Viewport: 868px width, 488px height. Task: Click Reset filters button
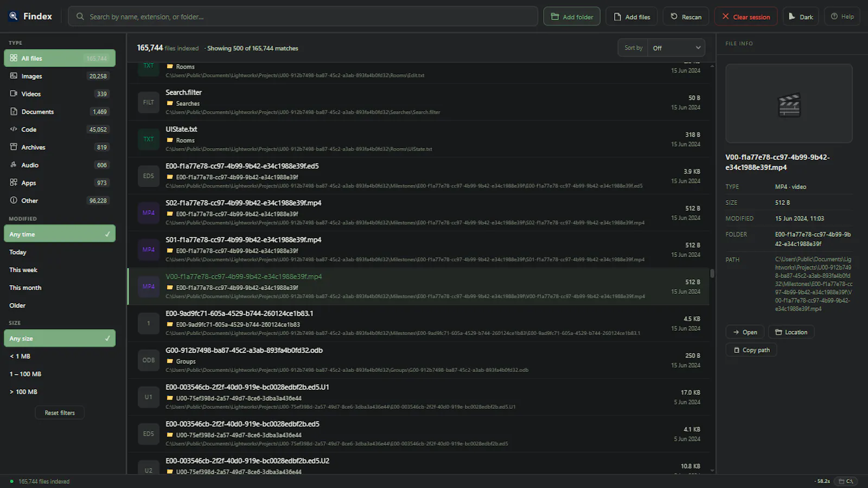click(x=60, y=413)
